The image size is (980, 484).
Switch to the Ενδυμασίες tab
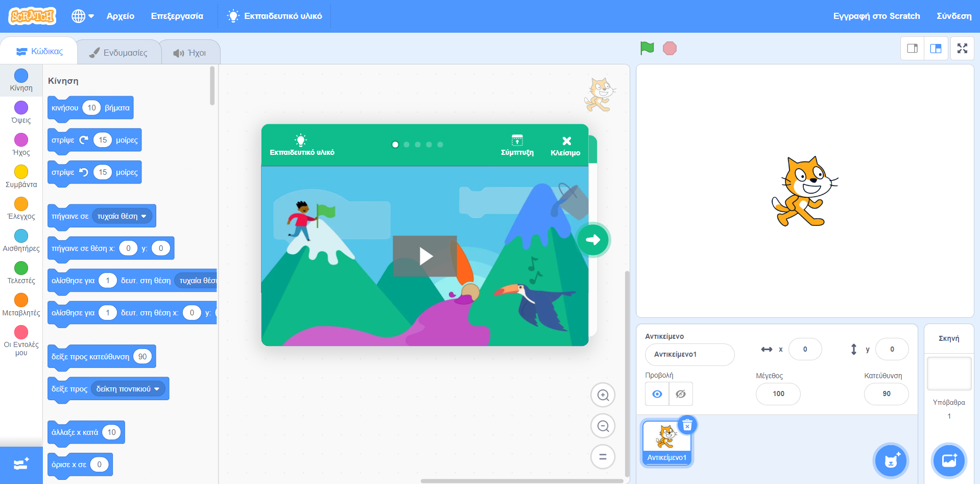click(118, 53)
